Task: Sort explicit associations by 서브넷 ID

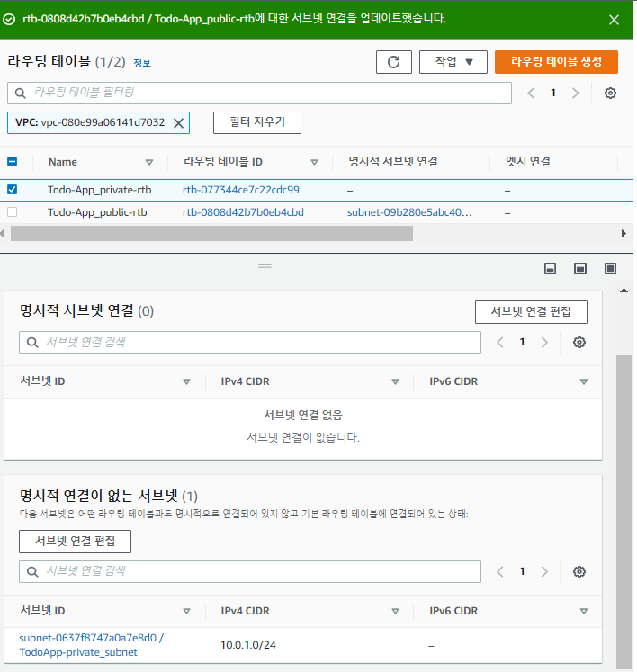Action: [186, 381]
